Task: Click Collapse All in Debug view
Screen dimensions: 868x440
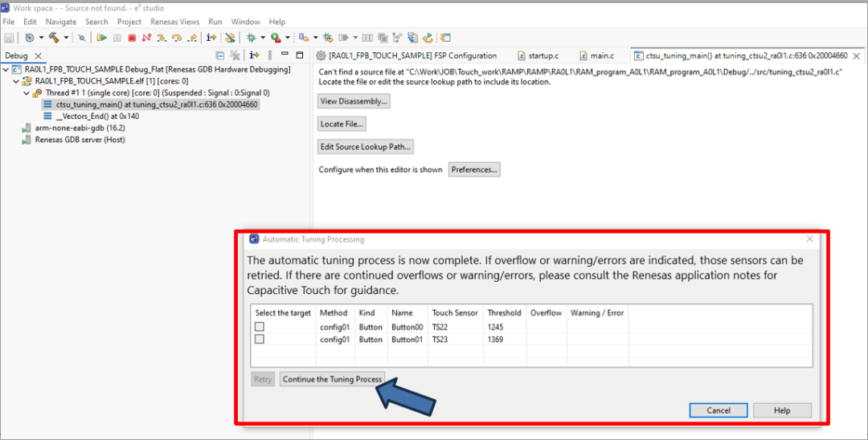Action: point(219,55)
